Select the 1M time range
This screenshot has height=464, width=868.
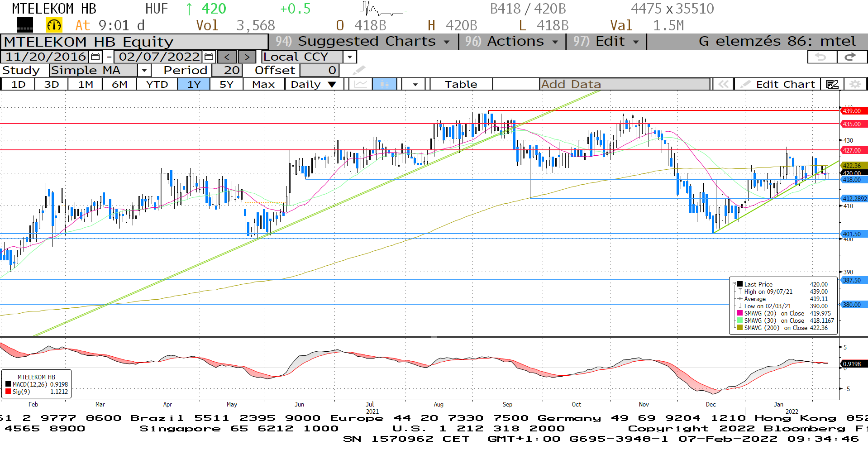(86, 84)
